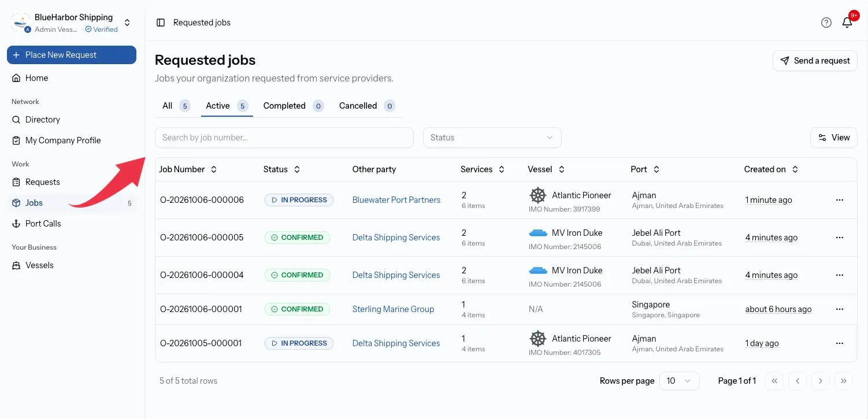
Task: Sort by Vessel column
Action: click(546, 169)
